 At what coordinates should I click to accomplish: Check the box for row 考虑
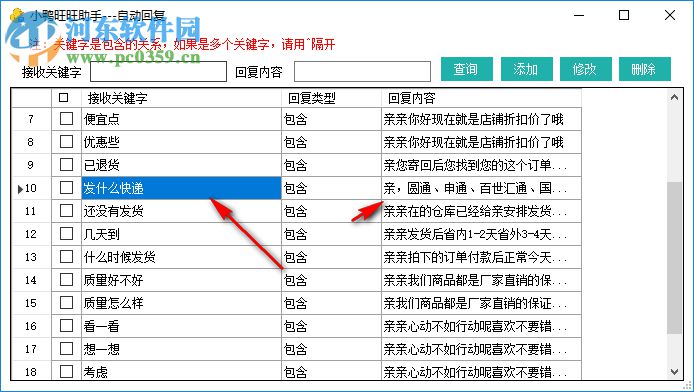click(x=66, y=371)
